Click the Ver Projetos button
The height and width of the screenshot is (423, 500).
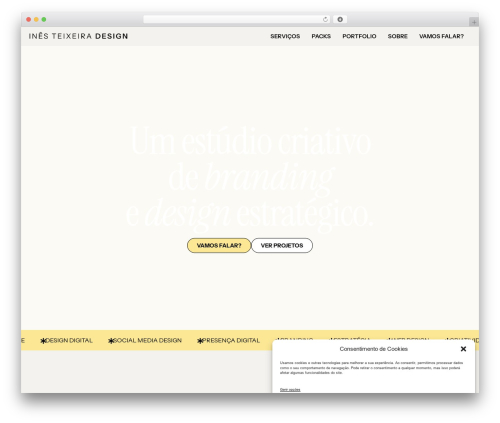click(282, 245)
